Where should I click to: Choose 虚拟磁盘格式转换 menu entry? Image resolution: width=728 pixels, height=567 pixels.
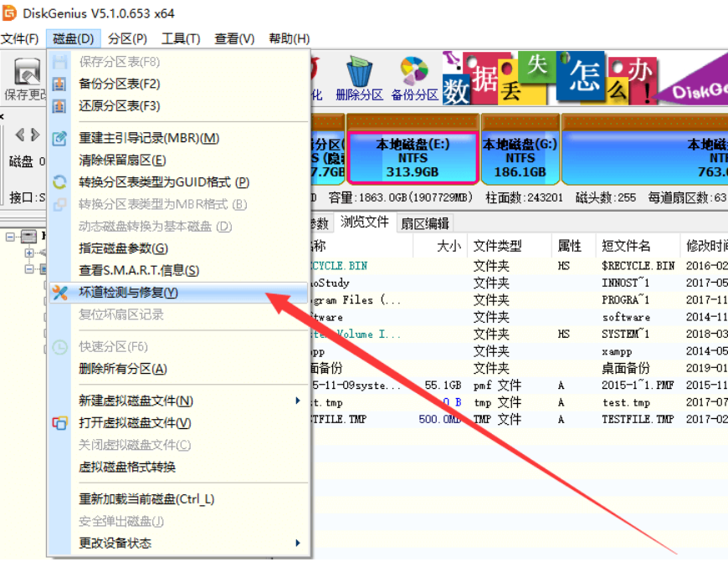(x=179, y=467)
